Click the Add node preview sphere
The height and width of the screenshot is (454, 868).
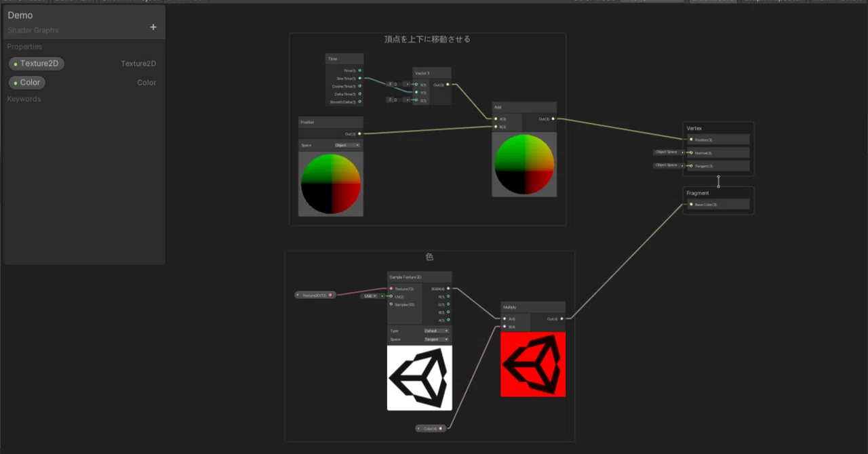point(524,164)
